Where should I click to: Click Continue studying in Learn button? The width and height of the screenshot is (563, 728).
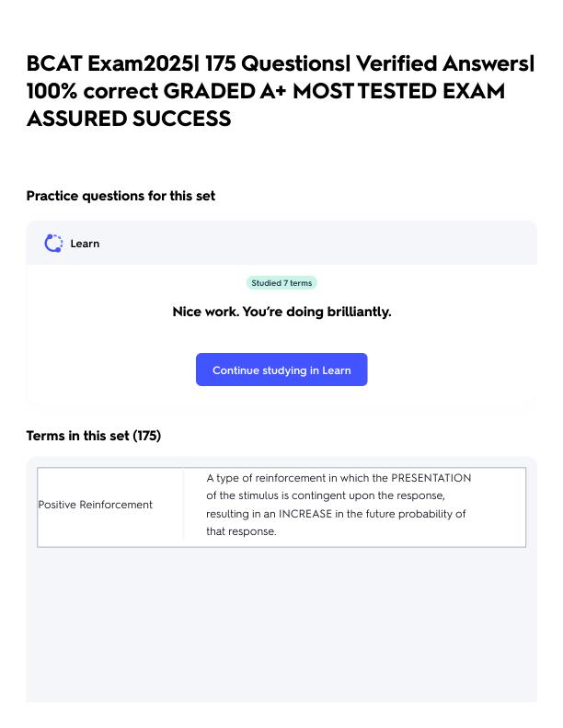(x=281, y=370)
